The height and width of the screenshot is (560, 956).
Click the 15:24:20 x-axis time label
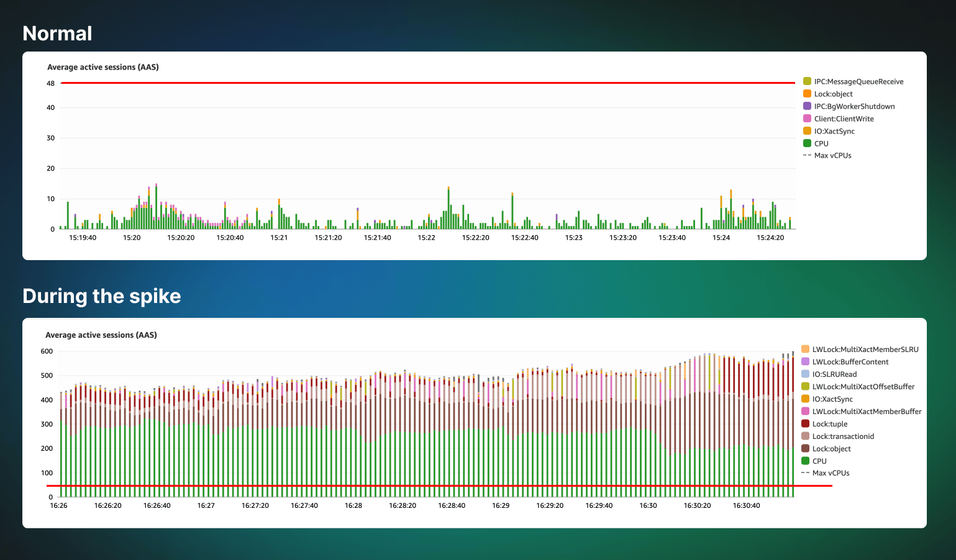click(x=770, y=238)
